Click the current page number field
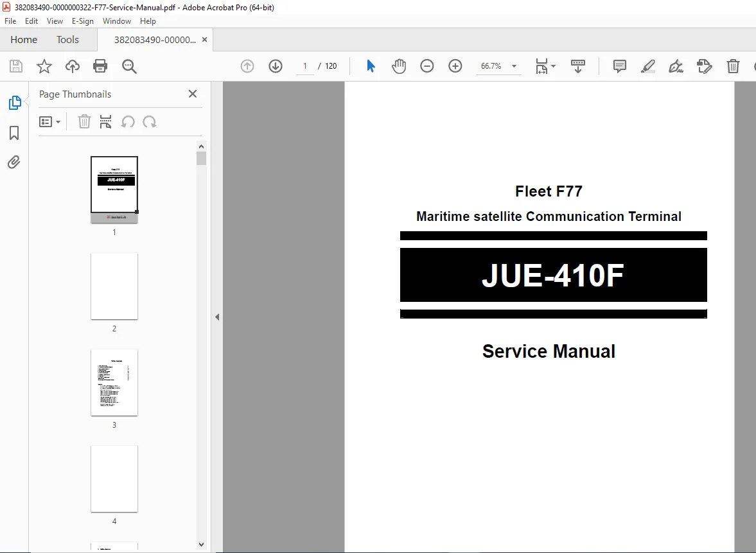Viewport: 756px width, 553px height. 304,66
